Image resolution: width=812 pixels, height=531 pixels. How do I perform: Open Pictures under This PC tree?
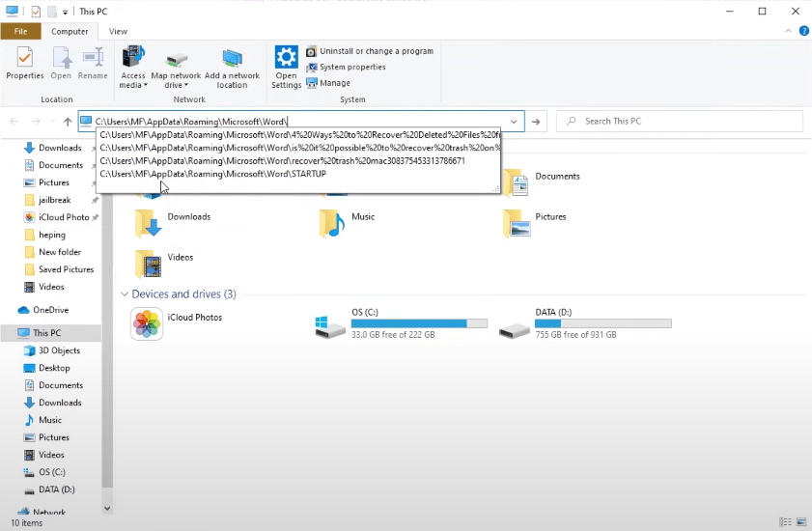coord(54,437)
